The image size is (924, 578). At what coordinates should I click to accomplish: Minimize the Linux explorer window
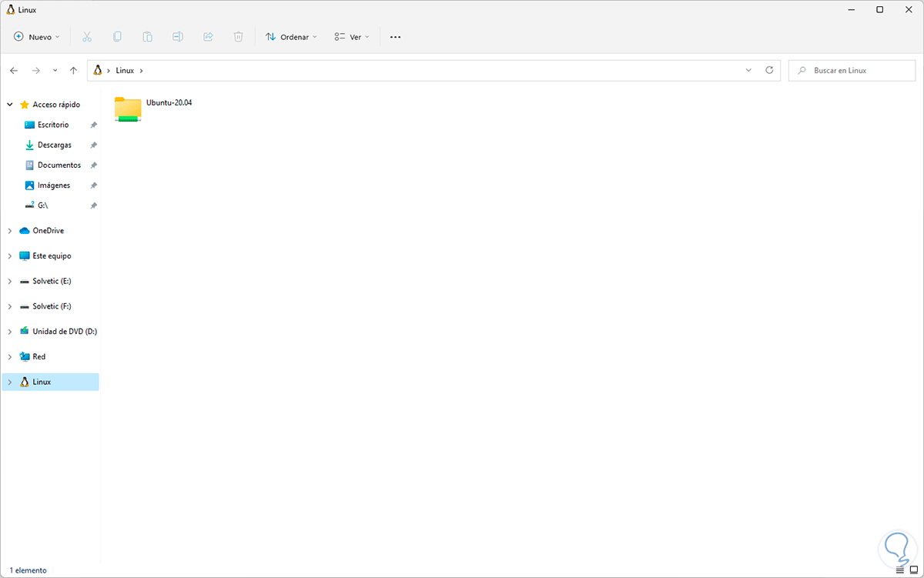851,10
